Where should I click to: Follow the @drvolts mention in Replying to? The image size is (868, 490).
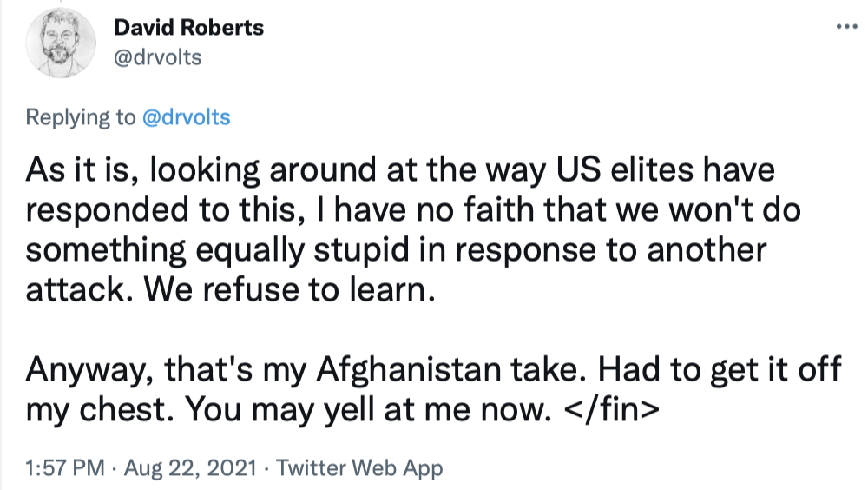click(186, 117)
